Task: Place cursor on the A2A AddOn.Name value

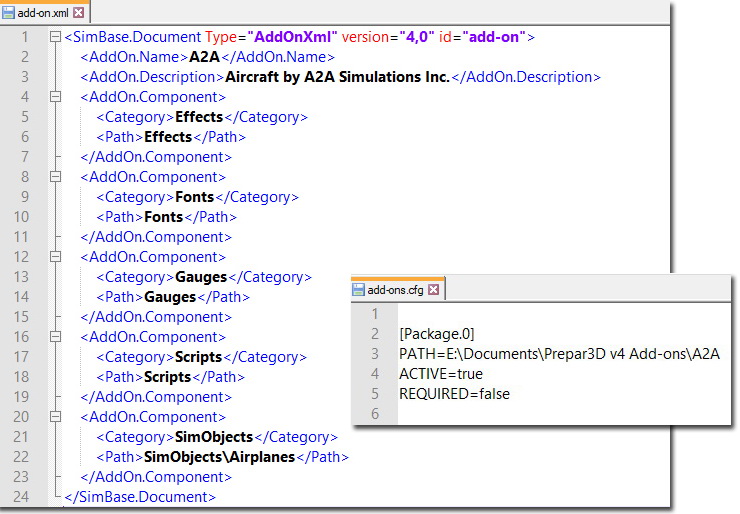Action: point(205,57)
